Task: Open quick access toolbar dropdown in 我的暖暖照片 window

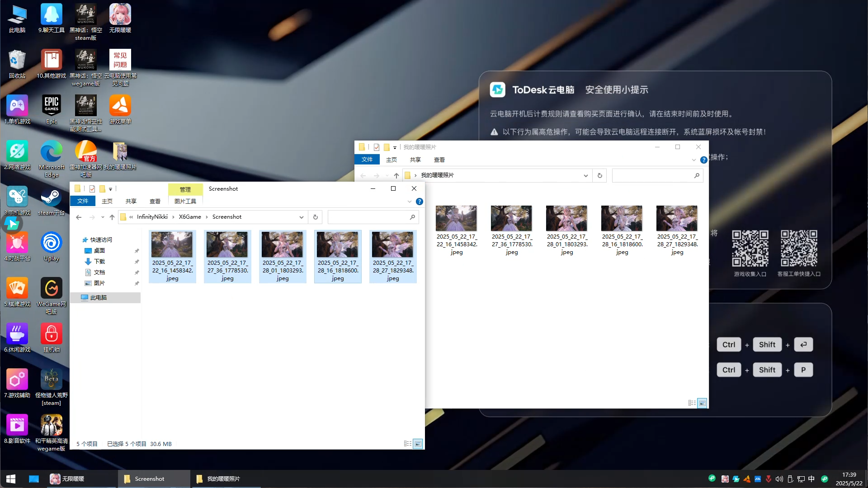Action: [x=395, y=147]
